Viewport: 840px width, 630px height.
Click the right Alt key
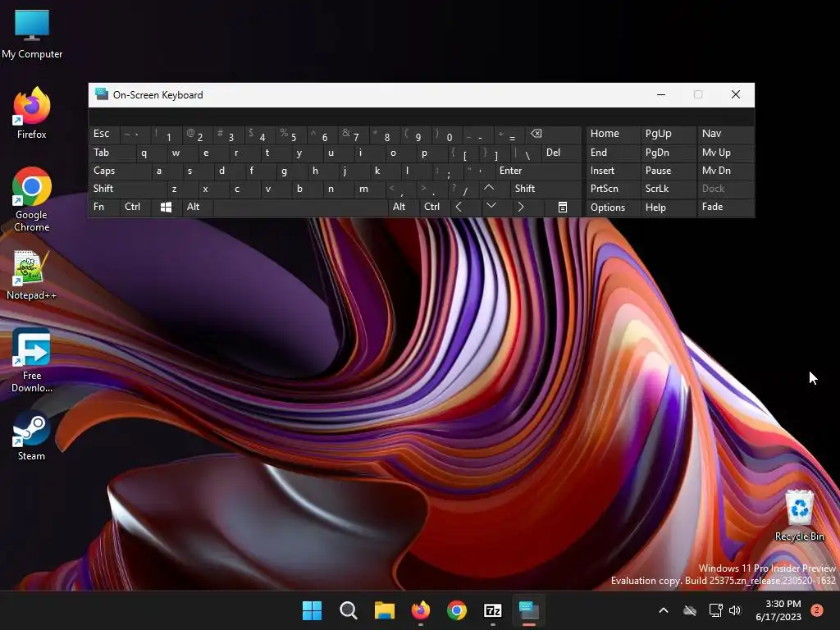[403, 207]
